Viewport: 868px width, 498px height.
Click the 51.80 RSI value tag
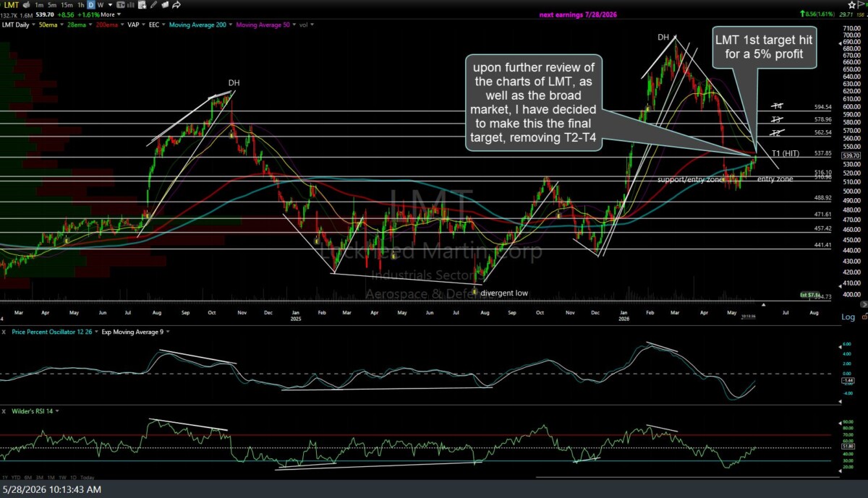pyautogui.click(x=848, y=446)
